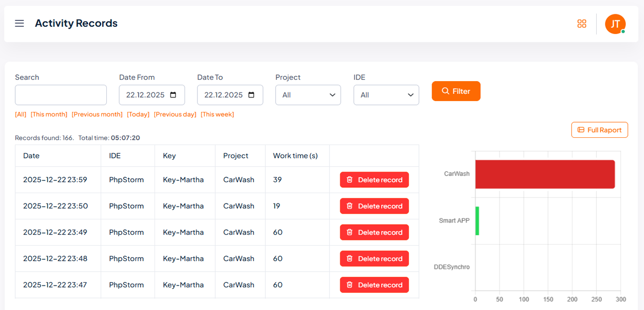644x310 pixels.
Task: Select the [This week] quick filter
Action: pyautogui.click(x=217, y=114)
